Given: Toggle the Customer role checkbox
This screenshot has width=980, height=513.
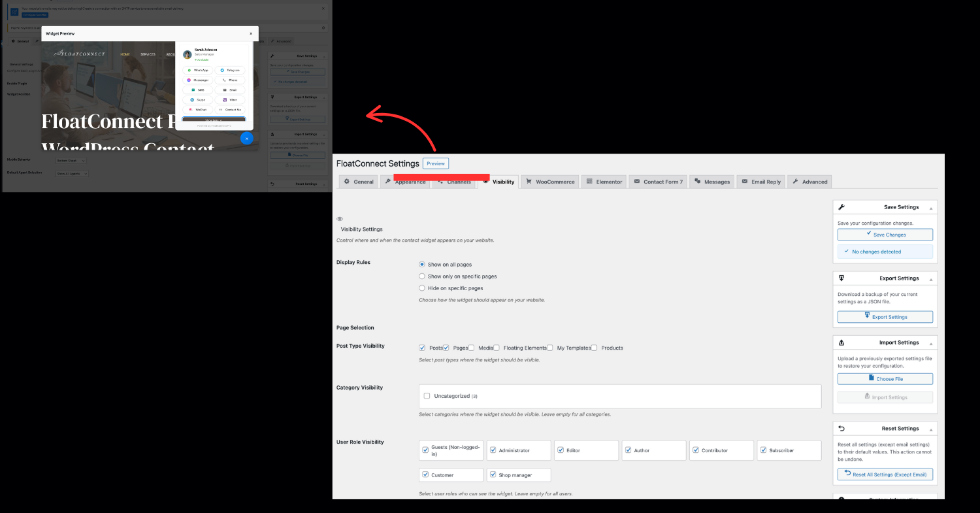Looking at the screenshot, I should [425, 475].
